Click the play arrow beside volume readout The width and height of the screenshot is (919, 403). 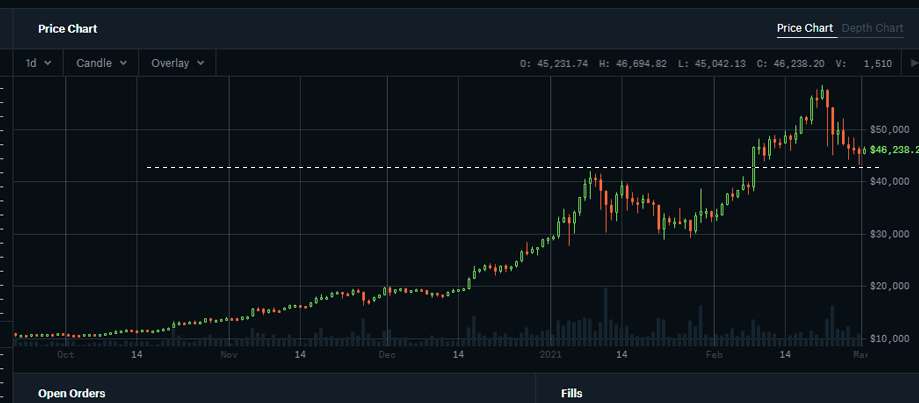(913, 63)
